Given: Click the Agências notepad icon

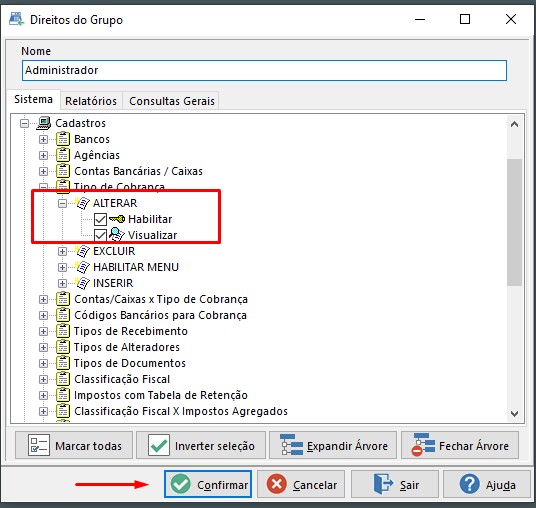Looking at the screenshot, I should tap(63, 155).
